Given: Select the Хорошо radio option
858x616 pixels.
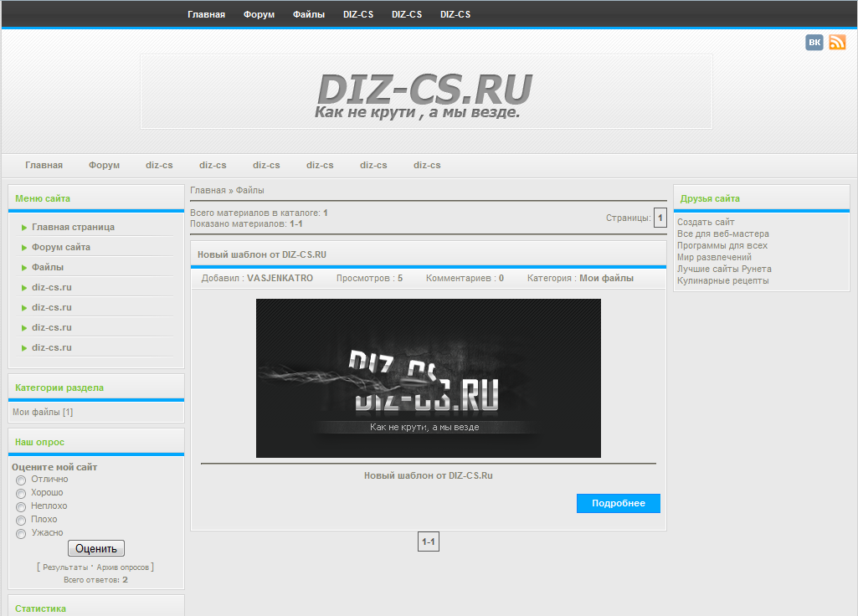Looking at the screenshot, I should coord(21,494).
